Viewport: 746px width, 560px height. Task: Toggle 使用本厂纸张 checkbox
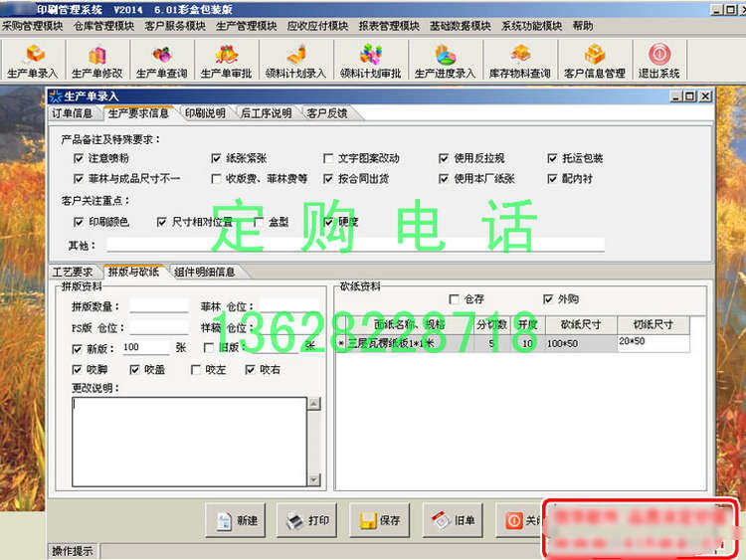444,179
